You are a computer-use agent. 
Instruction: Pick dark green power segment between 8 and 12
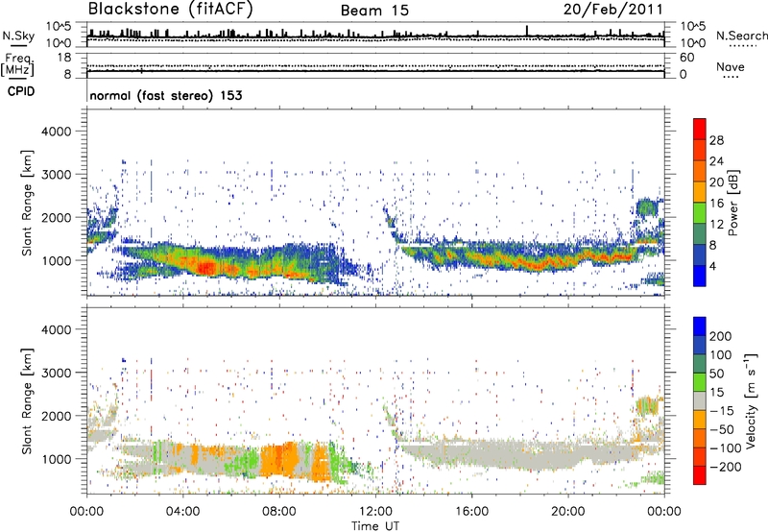tap(700, 233)
